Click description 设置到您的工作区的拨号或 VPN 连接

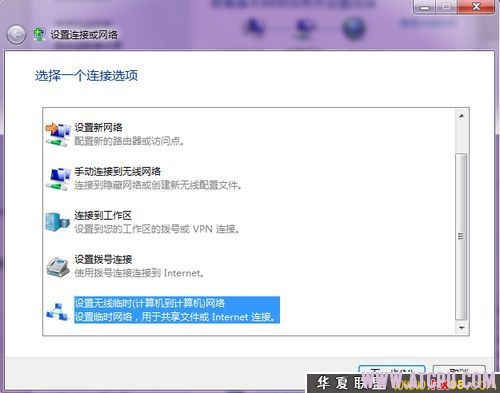click(x=157, y=229)
